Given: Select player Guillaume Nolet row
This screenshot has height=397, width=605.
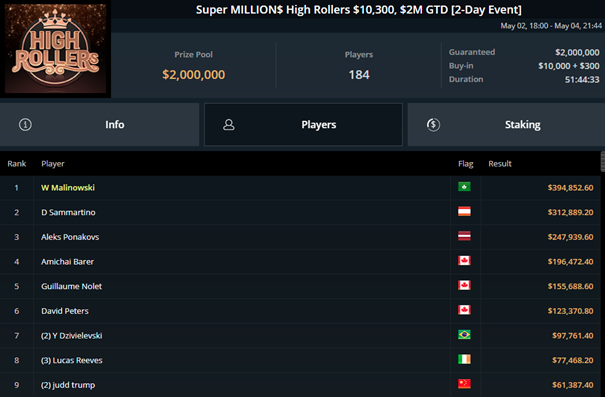Looking at the screenshot, I should point(300,286).
